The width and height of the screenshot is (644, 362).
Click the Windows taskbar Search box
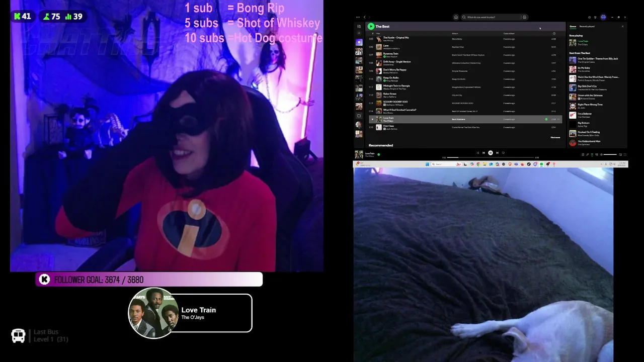coord(446,164)
